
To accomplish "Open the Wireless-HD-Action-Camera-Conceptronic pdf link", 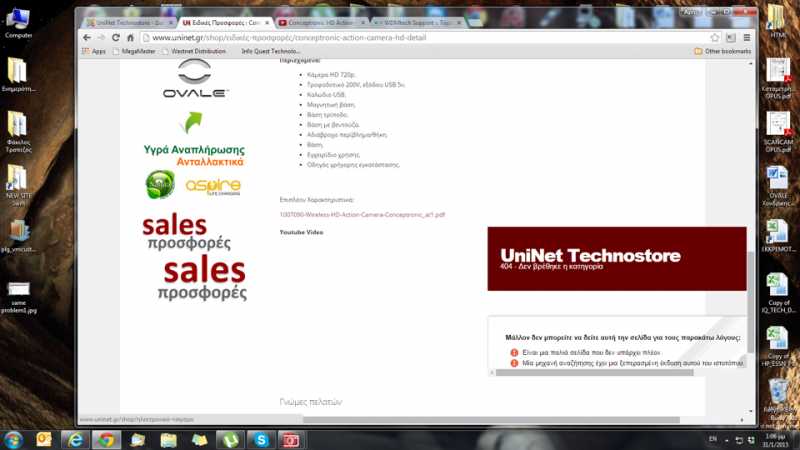I will [x=362, y=215].
